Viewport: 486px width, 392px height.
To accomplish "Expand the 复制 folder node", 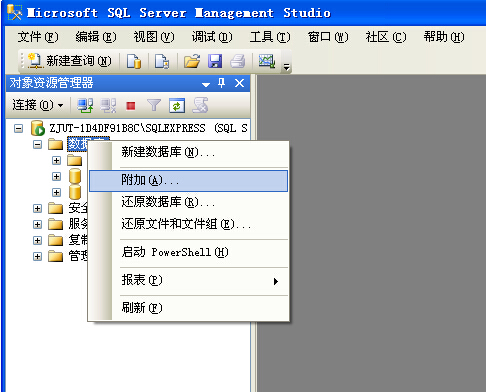I will pyautogui.click(x=37, y=240).
